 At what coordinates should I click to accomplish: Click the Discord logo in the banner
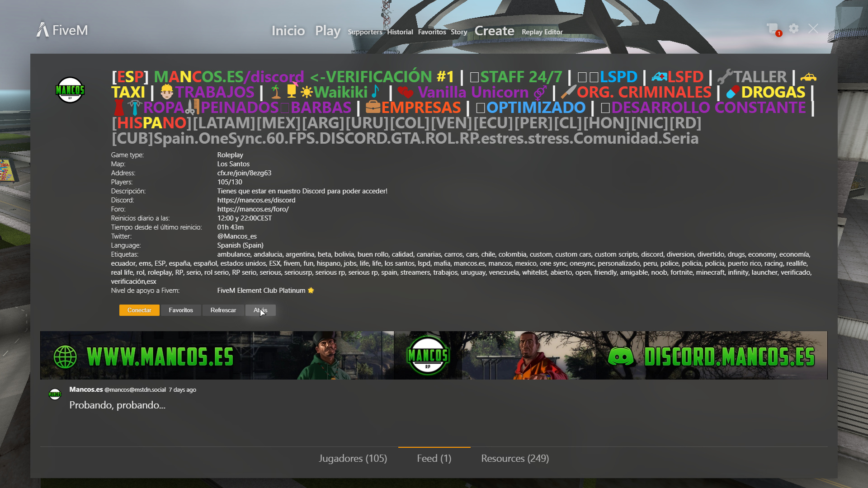coord(621,357)
